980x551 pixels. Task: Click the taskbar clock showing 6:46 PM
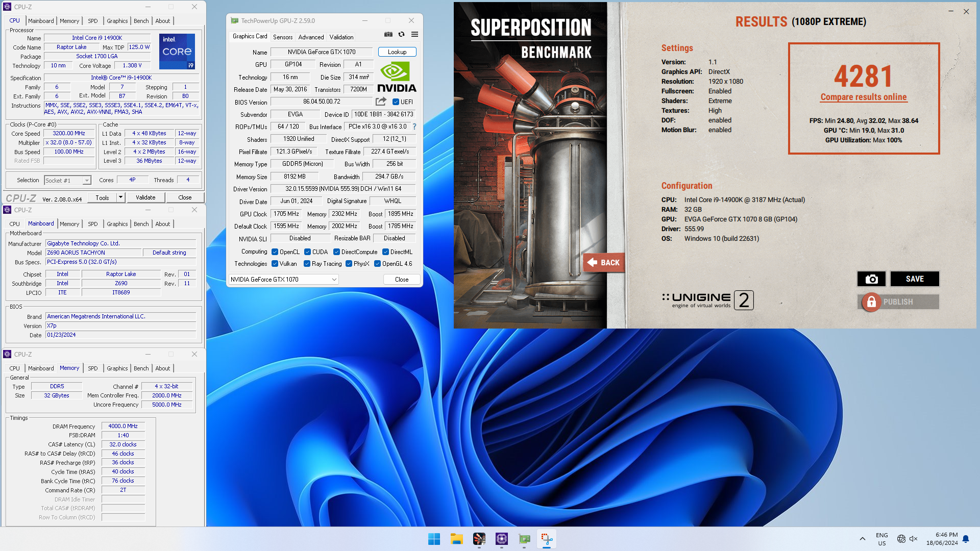click(942, 539)
